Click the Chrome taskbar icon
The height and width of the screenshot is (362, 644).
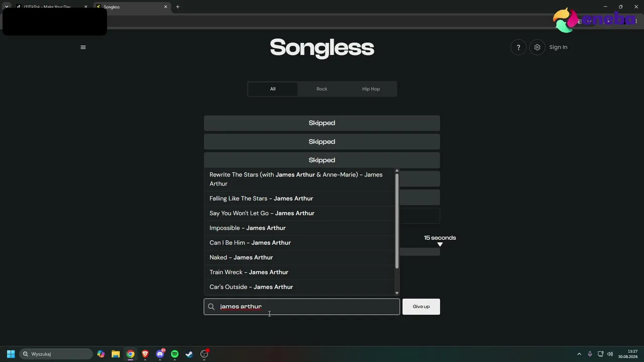point(130,354)
